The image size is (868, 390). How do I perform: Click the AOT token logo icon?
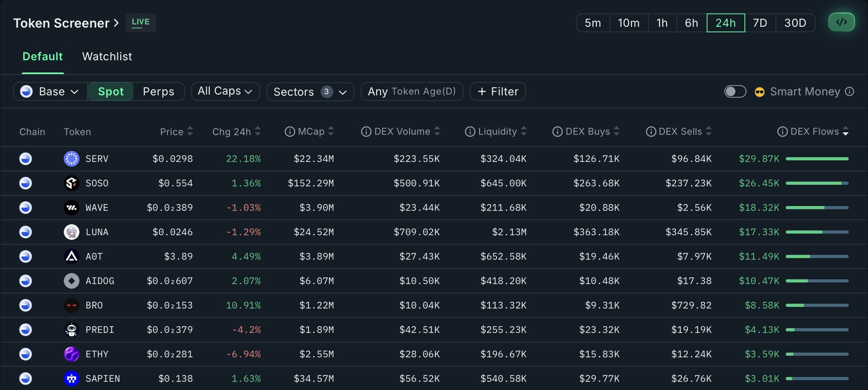pyautogui.click(x=71, y=256)
